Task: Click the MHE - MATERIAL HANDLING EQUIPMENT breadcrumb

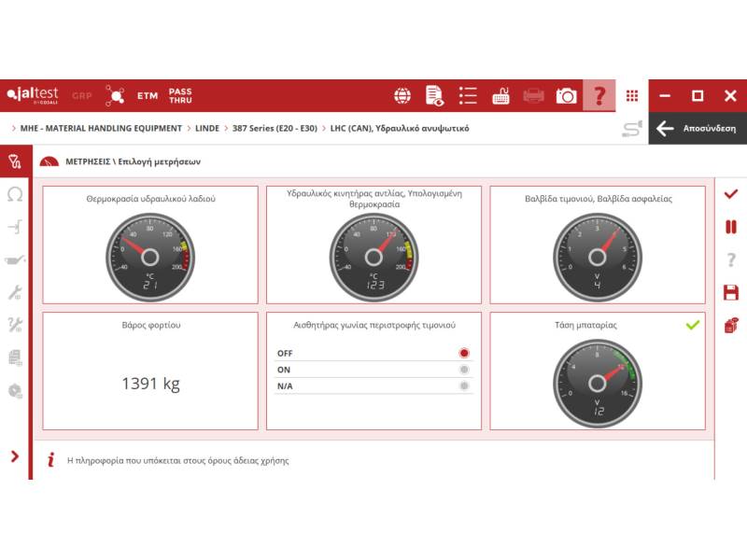Action: coord(101,128)
